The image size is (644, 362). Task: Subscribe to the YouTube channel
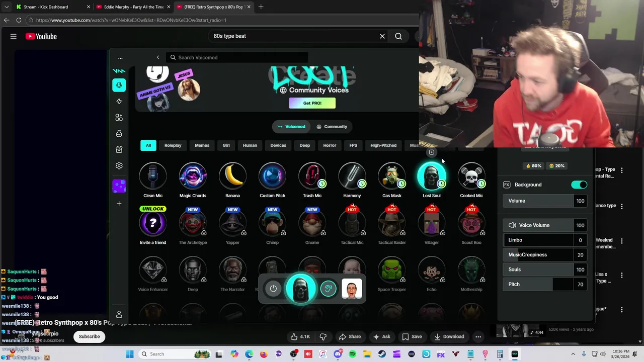[x=89, y=337]
